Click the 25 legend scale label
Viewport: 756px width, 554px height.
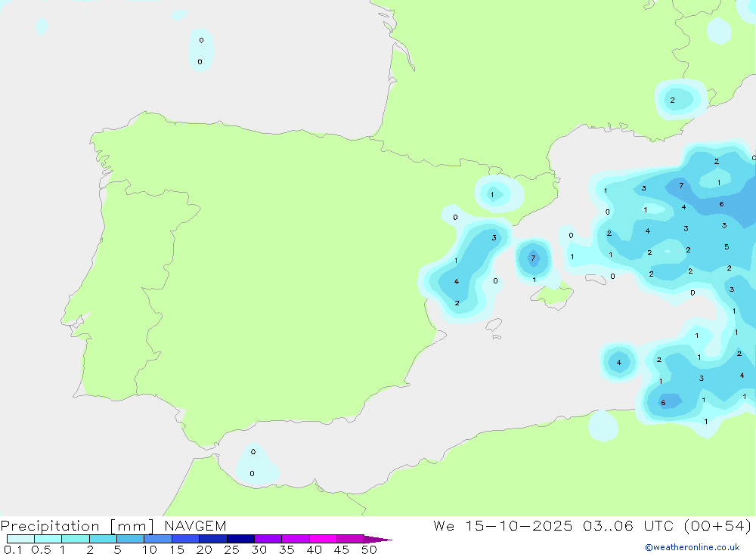point(231,549)
